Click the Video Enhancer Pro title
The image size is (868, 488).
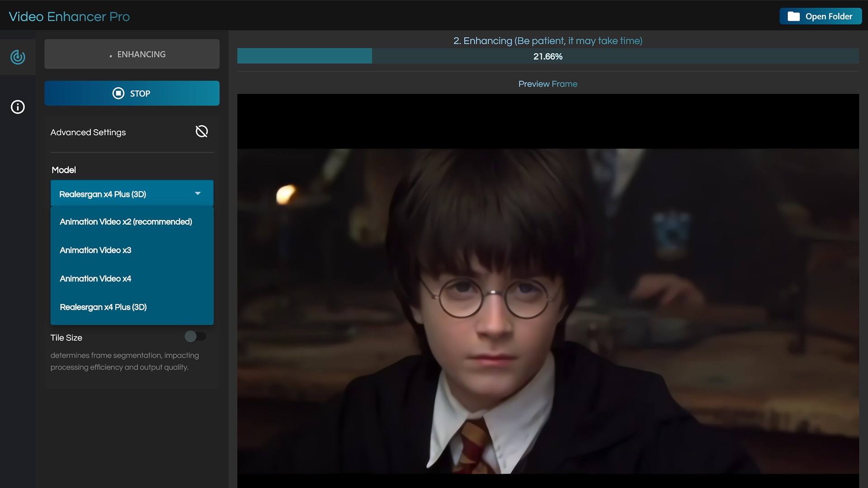click(x=69, y=17)
